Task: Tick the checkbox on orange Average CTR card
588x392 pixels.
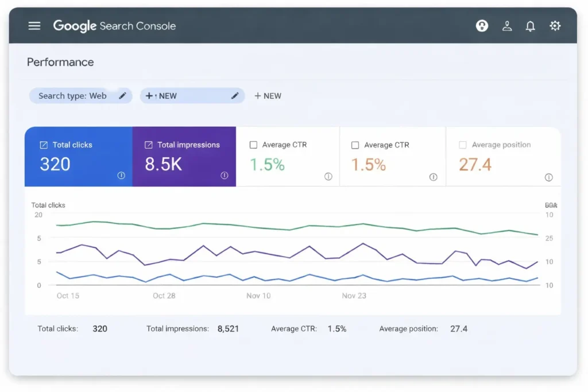Action: (355, 145)
